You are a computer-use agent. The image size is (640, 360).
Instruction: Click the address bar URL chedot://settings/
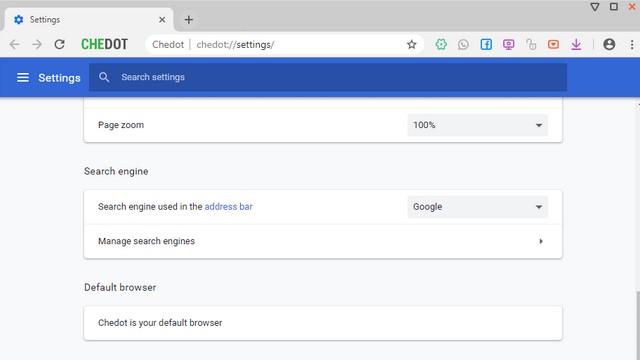point(236,44)
